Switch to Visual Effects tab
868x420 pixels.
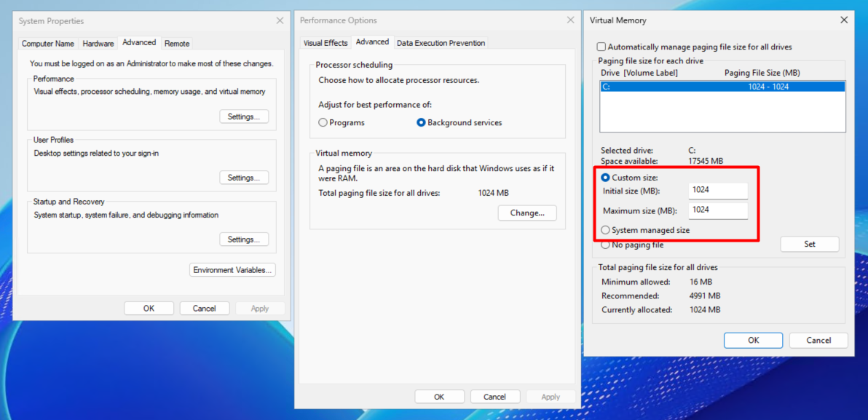325,43
